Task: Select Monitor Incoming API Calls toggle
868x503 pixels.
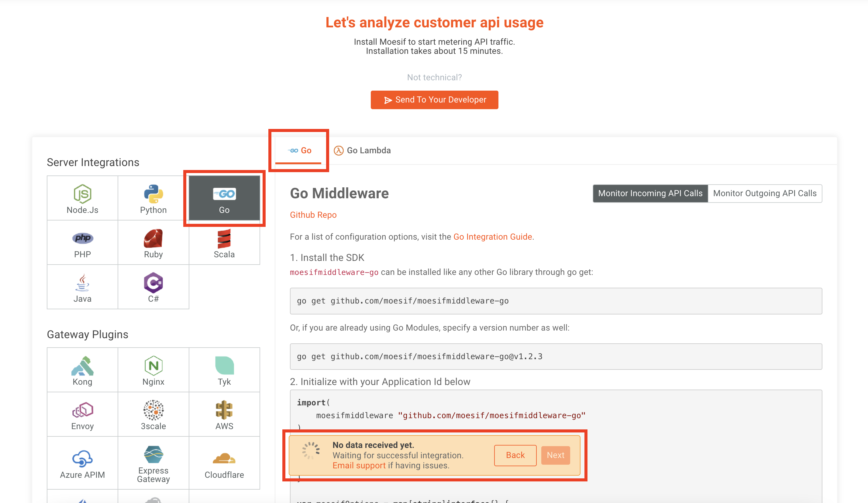Action: (650, 193)
